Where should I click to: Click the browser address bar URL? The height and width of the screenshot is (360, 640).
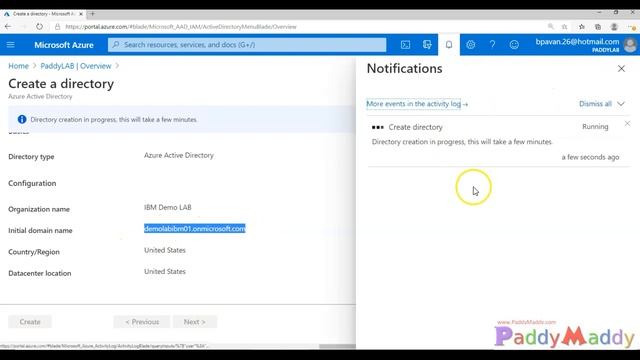tap(181, 27)
